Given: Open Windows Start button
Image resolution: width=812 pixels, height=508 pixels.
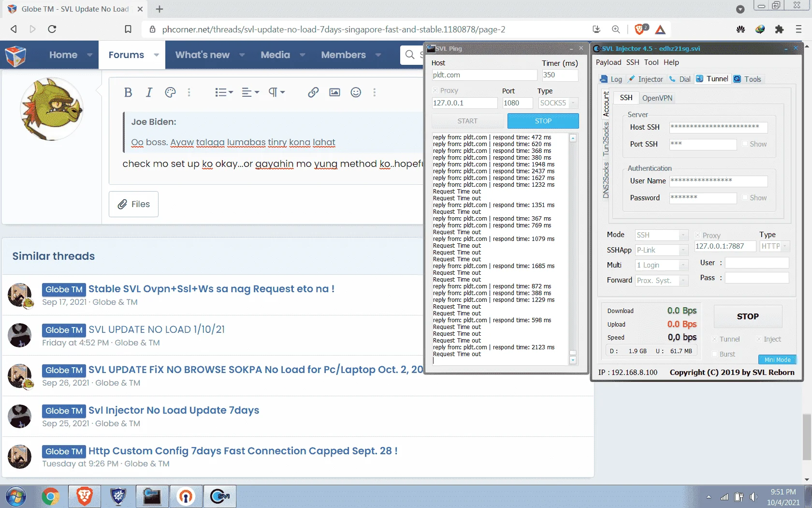Looking at the screenshot, I should 15,497.
